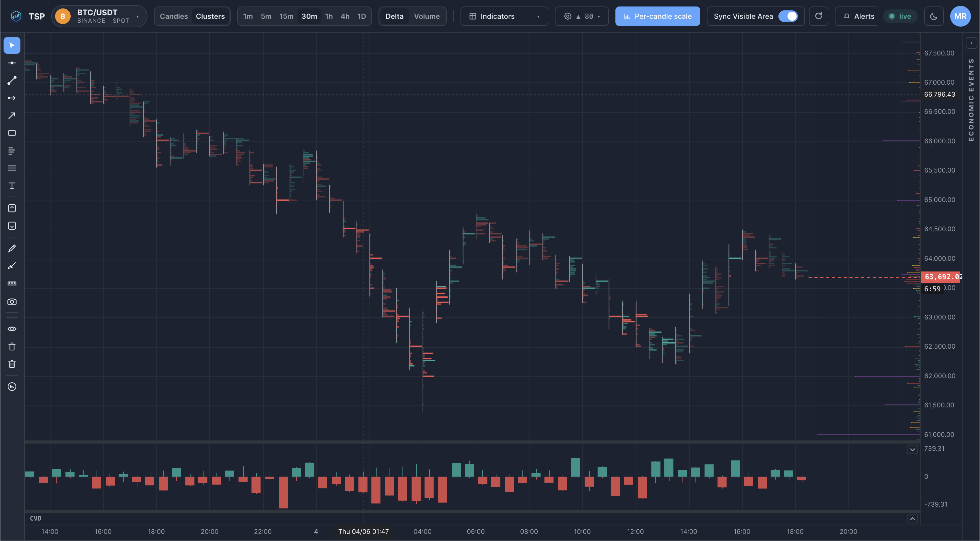Toggle the Sync Visible Area switch
Image resolution: width=980 pixels, height=541 pixels.
tap(788, 16)
